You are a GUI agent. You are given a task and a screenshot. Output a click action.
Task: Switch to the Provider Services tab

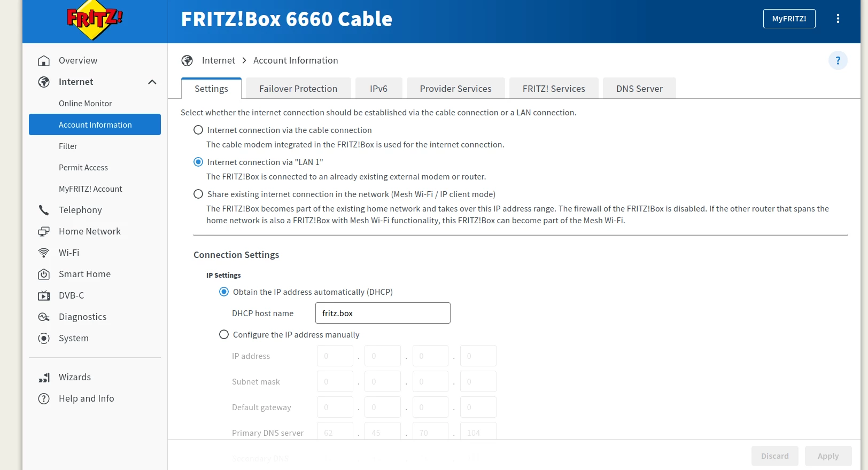[456, 89]
